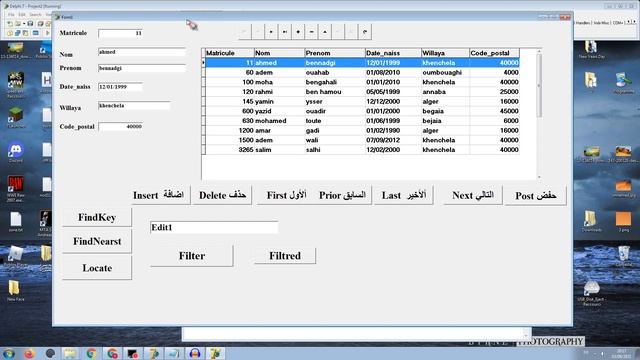This screenshot has height=360, width=640.
Task: Select the grid cell '07/09/2012'
Action: pyautogui.click(x=393, y=140)
